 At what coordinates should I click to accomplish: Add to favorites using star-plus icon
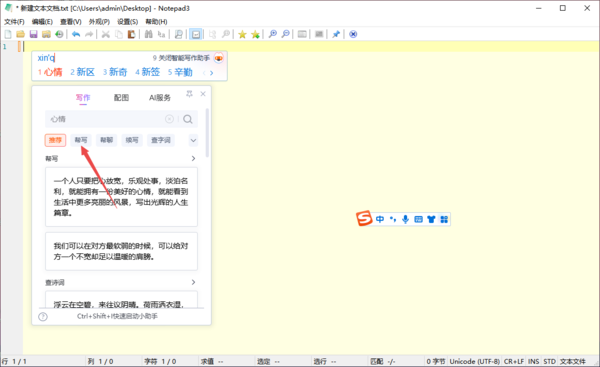click(x=255, y=34)
